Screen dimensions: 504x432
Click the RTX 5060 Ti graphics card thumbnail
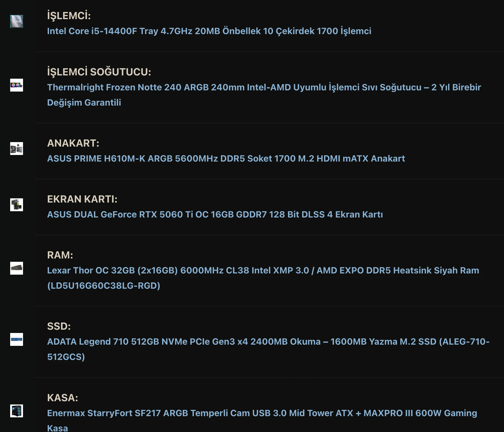(16, 205)
